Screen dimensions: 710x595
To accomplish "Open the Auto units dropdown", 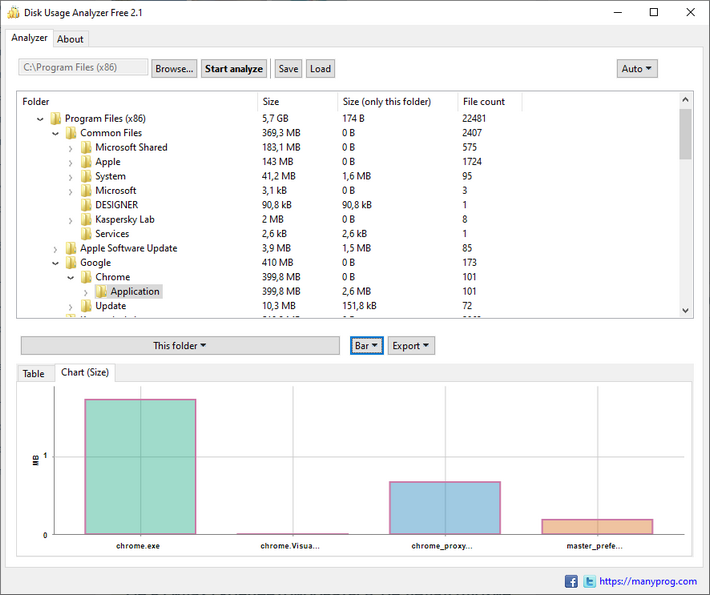I will coord(637,69).
